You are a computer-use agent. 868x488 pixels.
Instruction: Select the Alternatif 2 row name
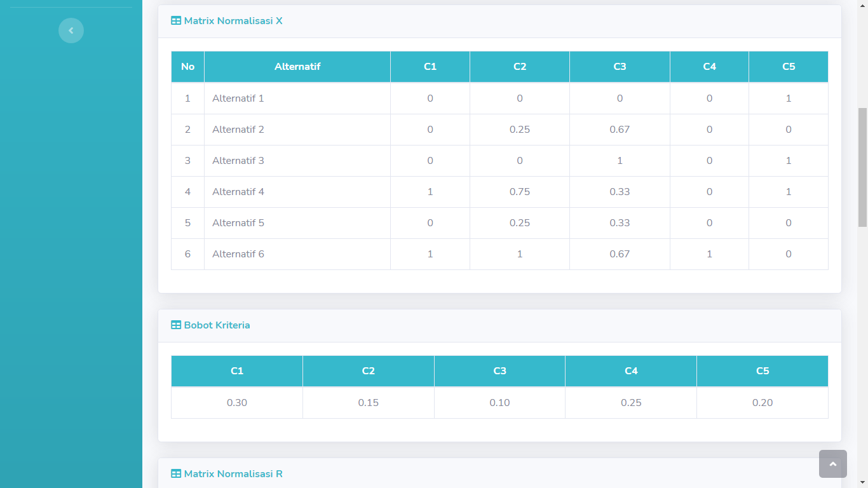pos(238,130)
